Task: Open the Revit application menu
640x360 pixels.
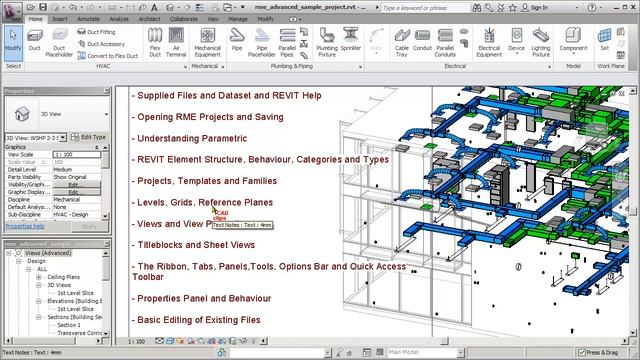Action: (12, 11)
